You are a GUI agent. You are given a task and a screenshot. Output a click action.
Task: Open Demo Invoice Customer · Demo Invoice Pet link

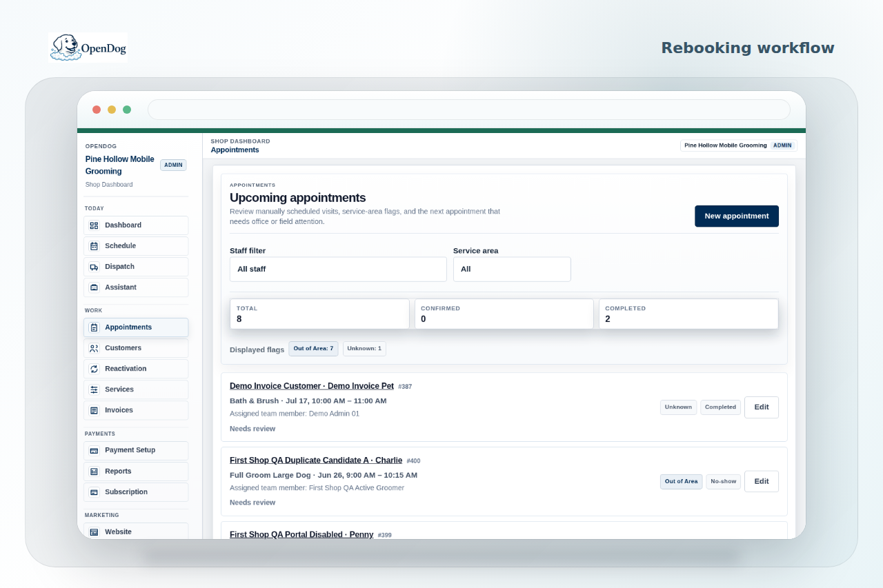pyautogui.click(x=312, y=386)
